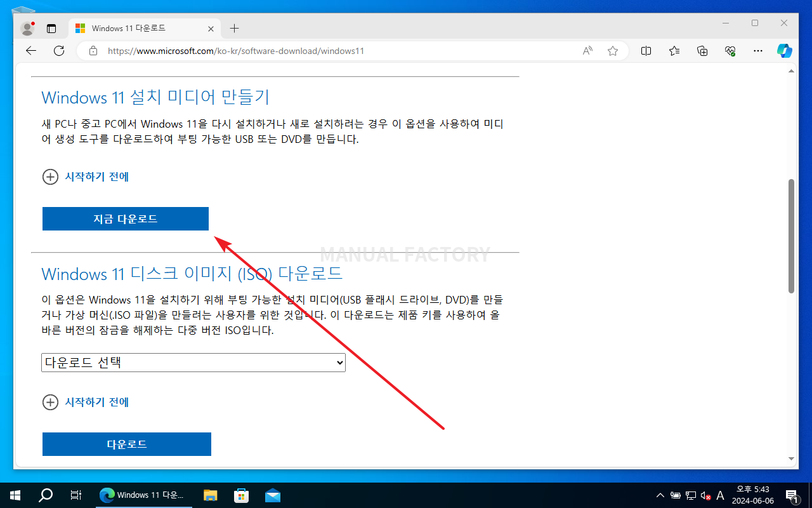Go back with the back arrow
This screenshot has width=812, height=508.
(31, 51)
